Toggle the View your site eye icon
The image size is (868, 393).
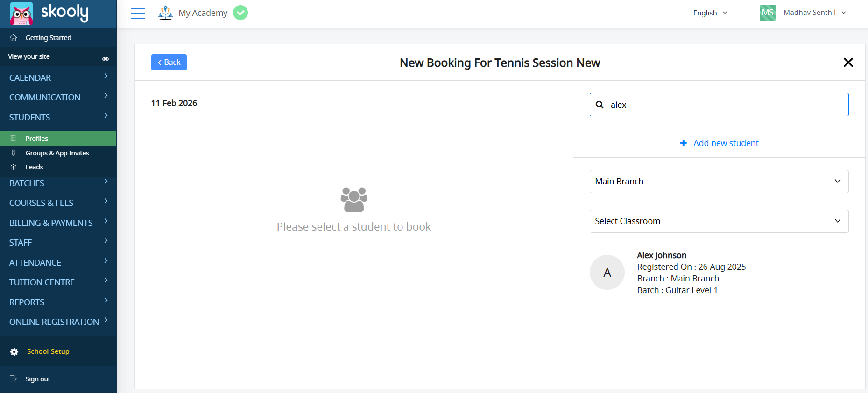point(106,59)
